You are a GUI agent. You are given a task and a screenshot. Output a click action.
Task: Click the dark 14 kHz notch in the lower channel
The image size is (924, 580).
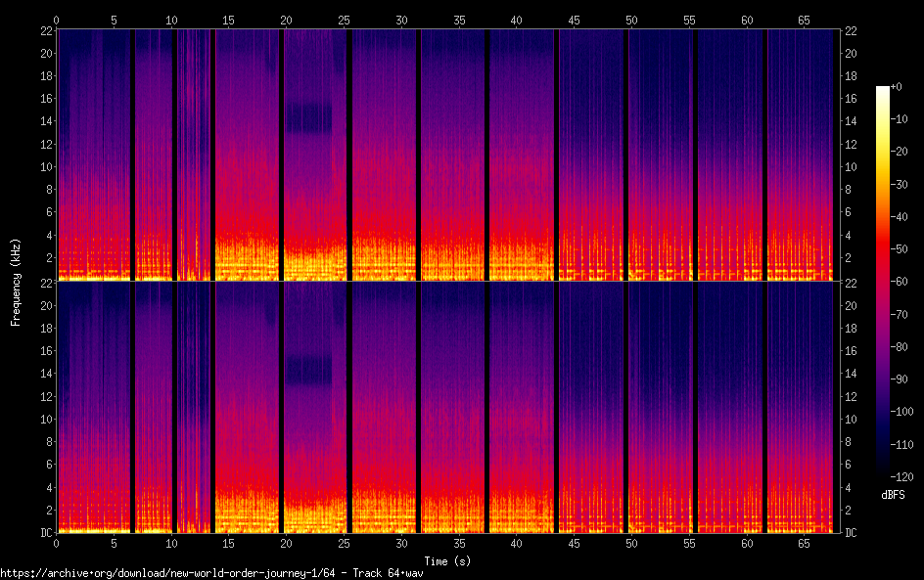pos(309,370)
